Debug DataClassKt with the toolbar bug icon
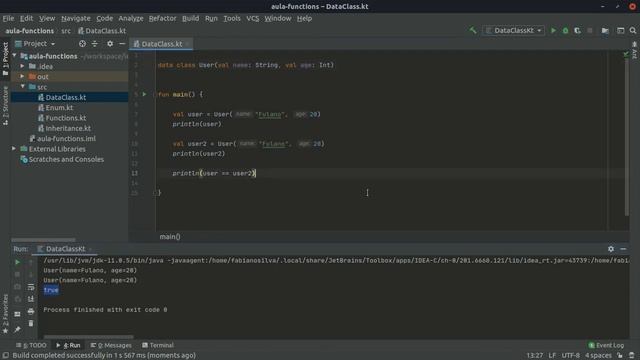The height and width of the screenshot is (360, 640). (565, 30)
